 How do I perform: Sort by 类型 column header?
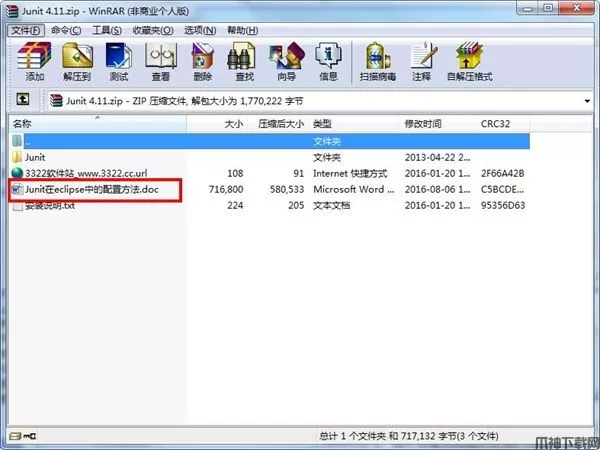354,124
